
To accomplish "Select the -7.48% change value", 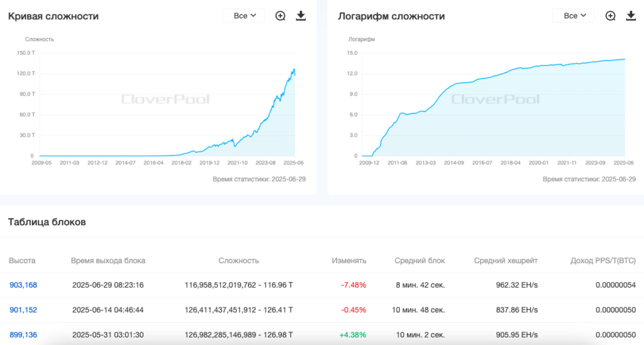I will pyautogui.click(x=353, y=285).
